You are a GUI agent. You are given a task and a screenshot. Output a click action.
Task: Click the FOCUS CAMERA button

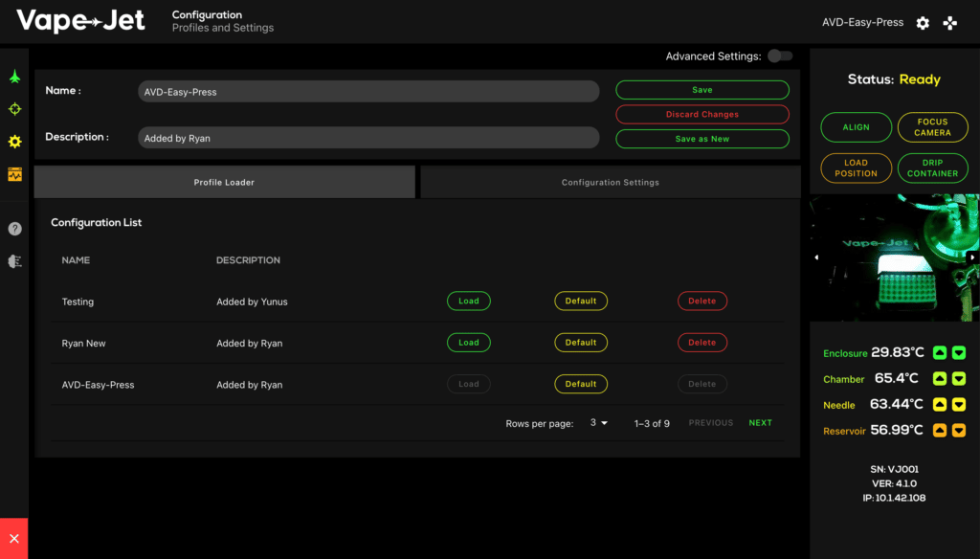click(932, 127)
